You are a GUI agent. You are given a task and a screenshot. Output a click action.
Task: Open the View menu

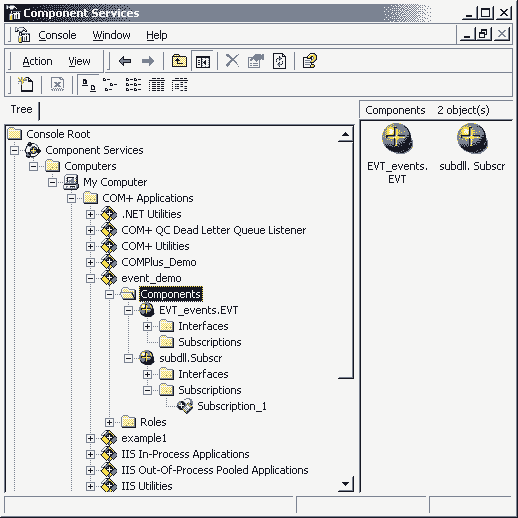tap(79, 61)
